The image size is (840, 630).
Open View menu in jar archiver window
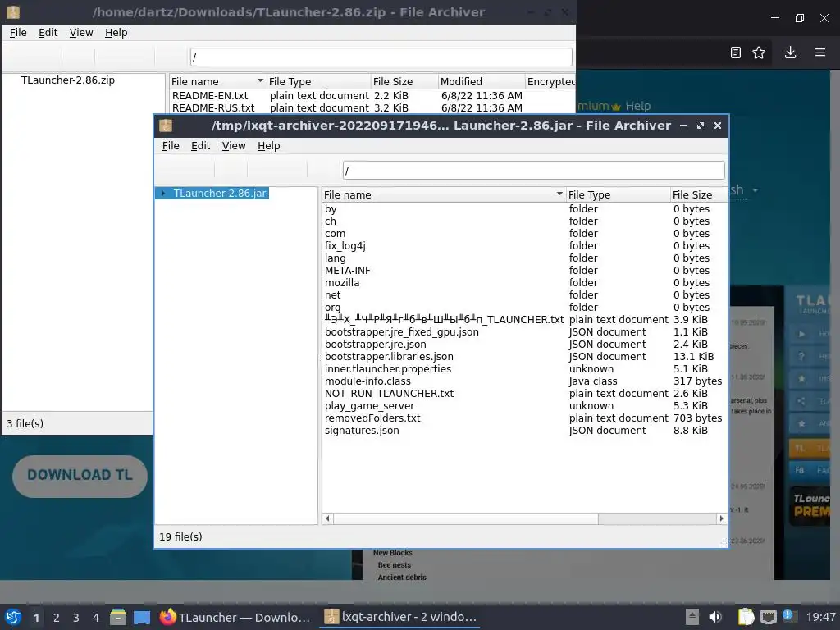[234, 146]
